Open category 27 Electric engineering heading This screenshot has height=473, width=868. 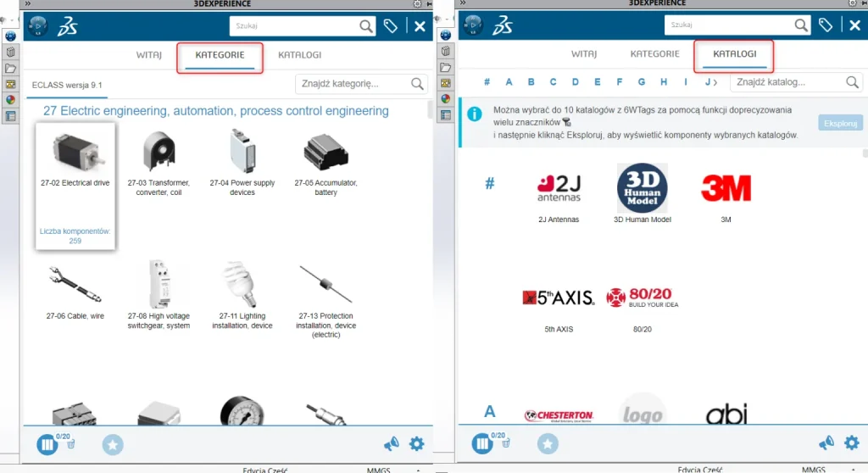coord(216,111)
